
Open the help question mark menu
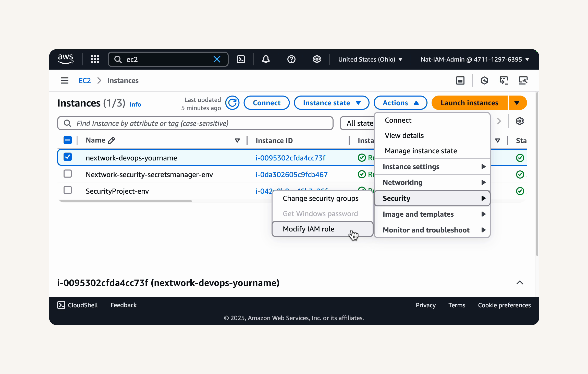(291, 59)
